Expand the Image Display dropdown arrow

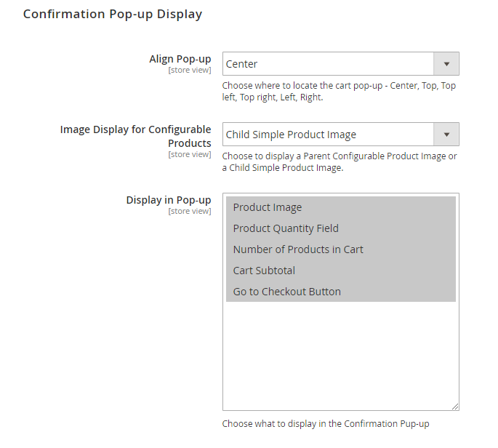click(x=446, y=135)
